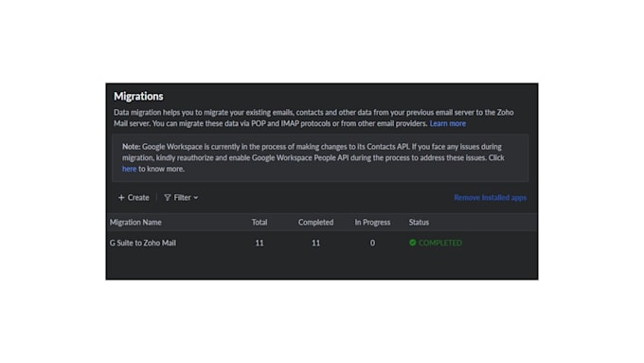Click the Migration Name column header
The image size is (644, 363).
[x=135, y=223]
